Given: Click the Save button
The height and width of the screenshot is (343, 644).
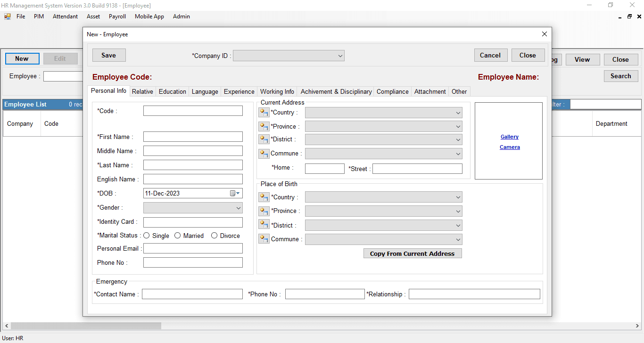Looking at the screenshot, I should tap(108, 55).
